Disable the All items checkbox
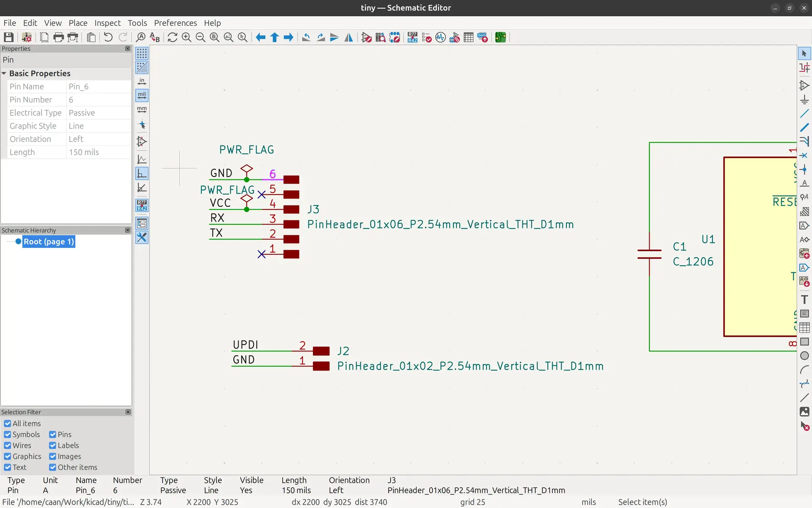Viewport: 812px width, 508px height. point(8,423)
